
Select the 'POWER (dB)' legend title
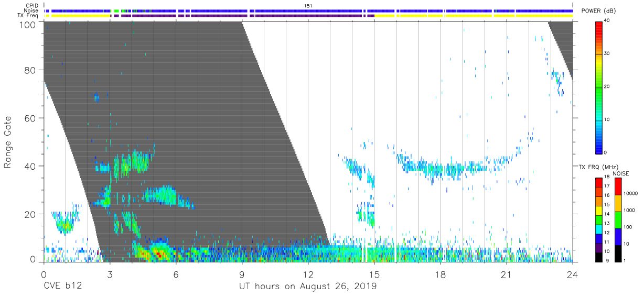point(599,11)
